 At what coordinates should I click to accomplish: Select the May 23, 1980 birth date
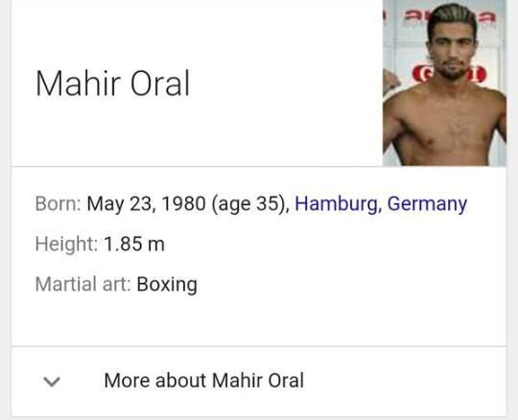pos(147,204)
